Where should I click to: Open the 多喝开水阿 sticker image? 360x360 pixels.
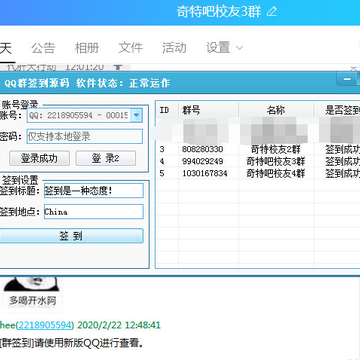(32, 293)
